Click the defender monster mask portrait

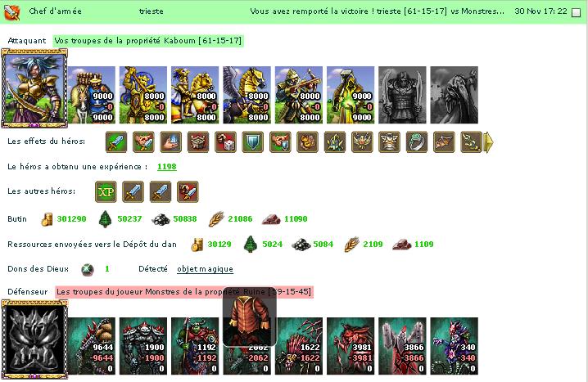click(x=34, y=339)
